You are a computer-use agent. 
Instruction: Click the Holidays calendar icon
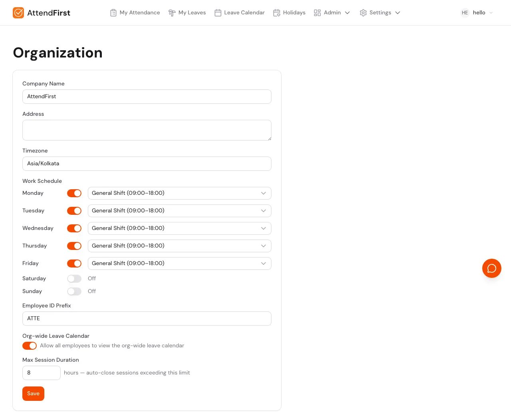coord(277,12)
